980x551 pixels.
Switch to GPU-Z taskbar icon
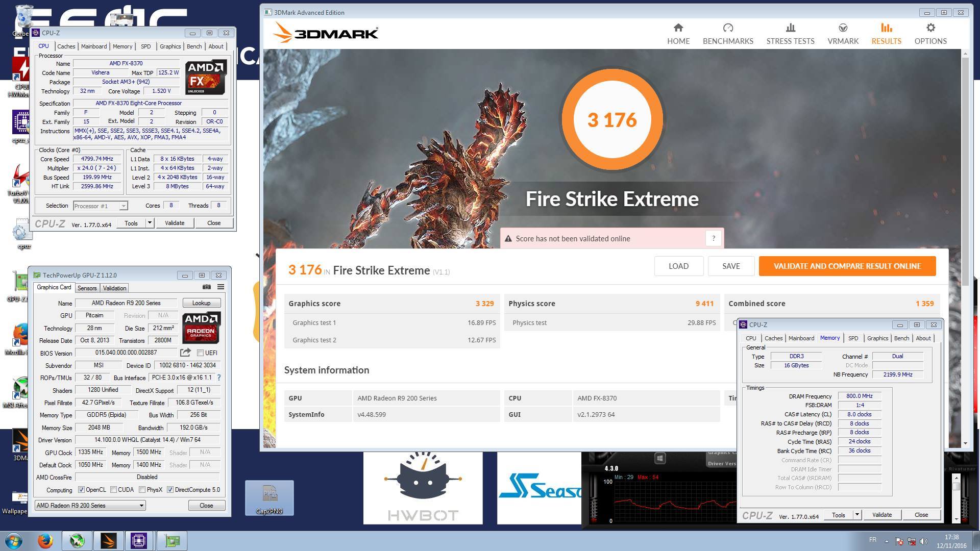tap(171, 540)
